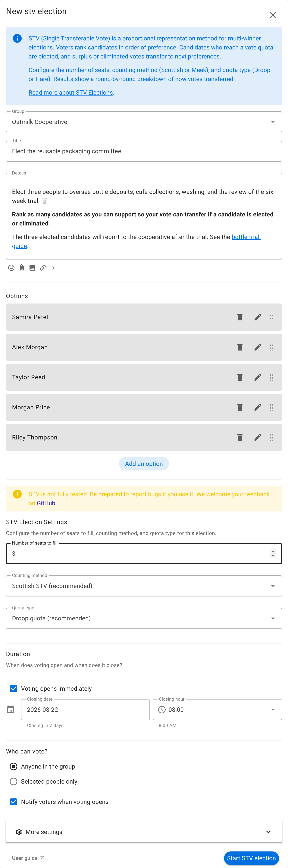Click the emoji picker icon below Details
288x868 pixels.
[x=11, y=268]
